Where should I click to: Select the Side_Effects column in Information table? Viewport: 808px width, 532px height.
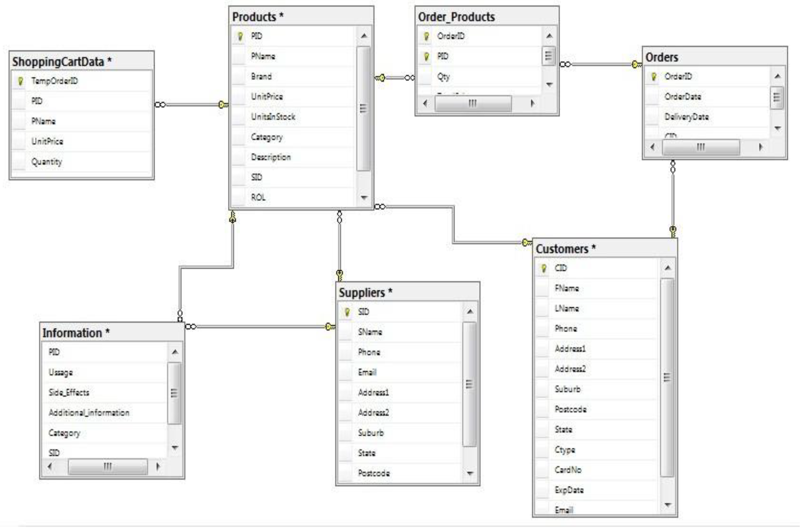coord(69,393)
